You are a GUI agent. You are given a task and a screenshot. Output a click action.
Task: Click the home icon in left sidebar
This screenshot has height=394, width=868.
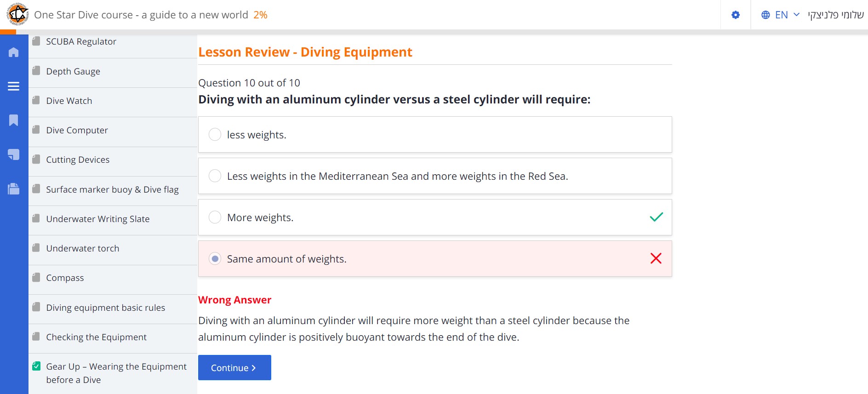tap(14, 52)
